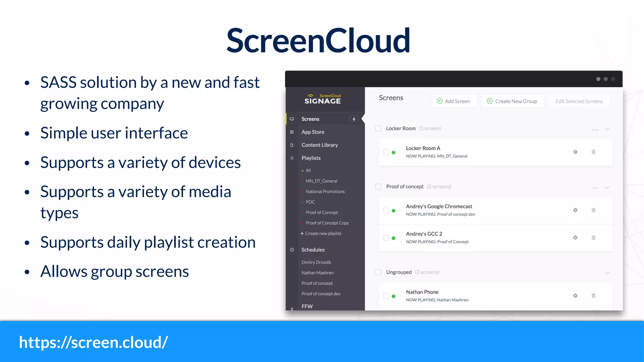Select the Proof of concept group checkbox
Image resolution: width=644 pixels, height=362 pixels.
378,187
